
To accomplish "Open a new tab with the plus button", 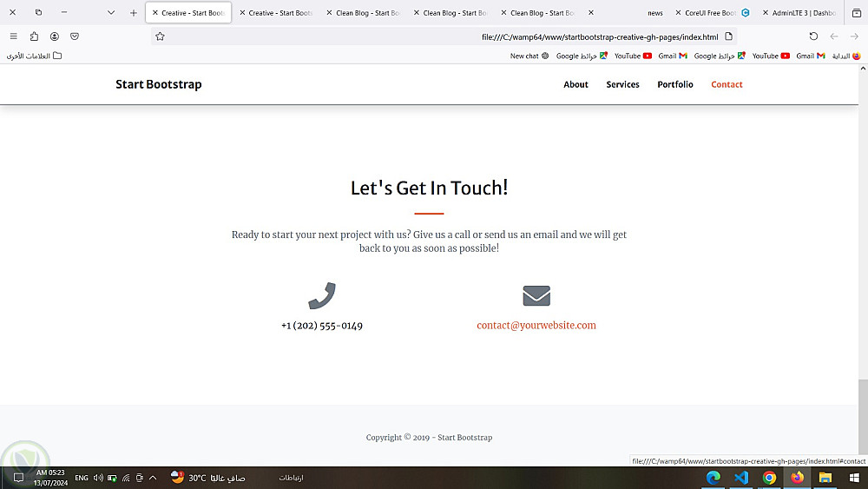I will pos(134,13).
